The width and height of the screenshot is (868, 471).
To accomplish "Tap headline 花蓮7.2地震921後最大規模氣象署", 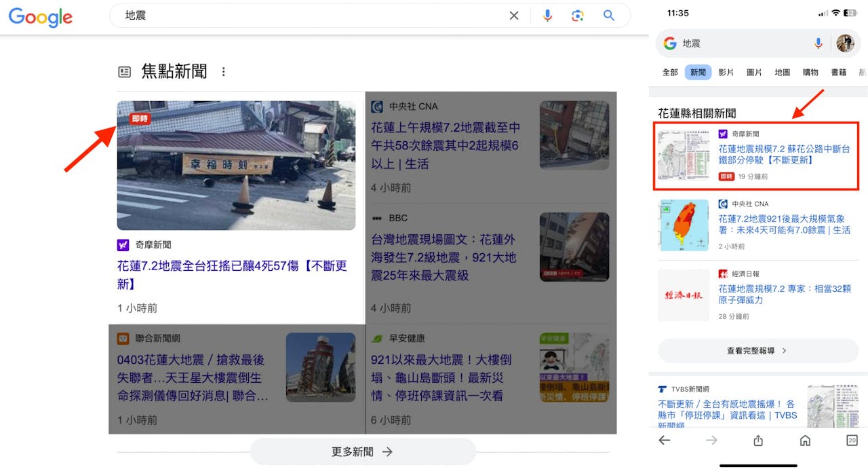I will [x=784, y=225].
